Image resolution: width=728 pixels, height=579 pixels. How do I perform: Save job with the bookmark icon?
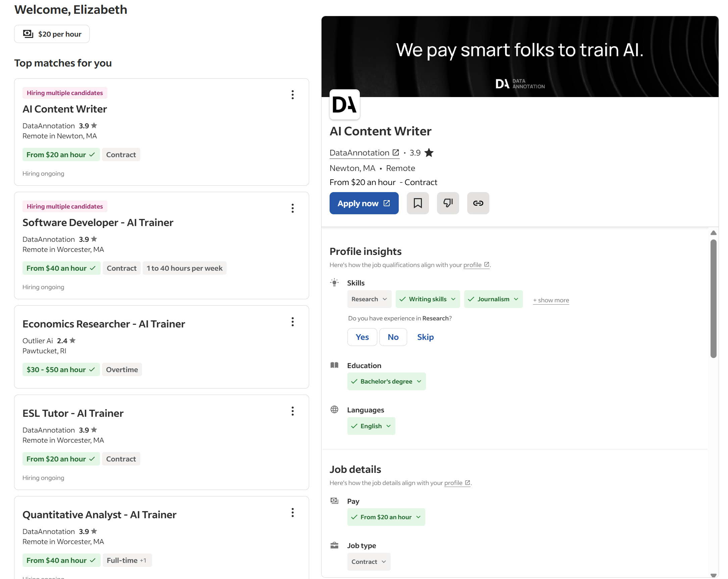tap(418, 203)
